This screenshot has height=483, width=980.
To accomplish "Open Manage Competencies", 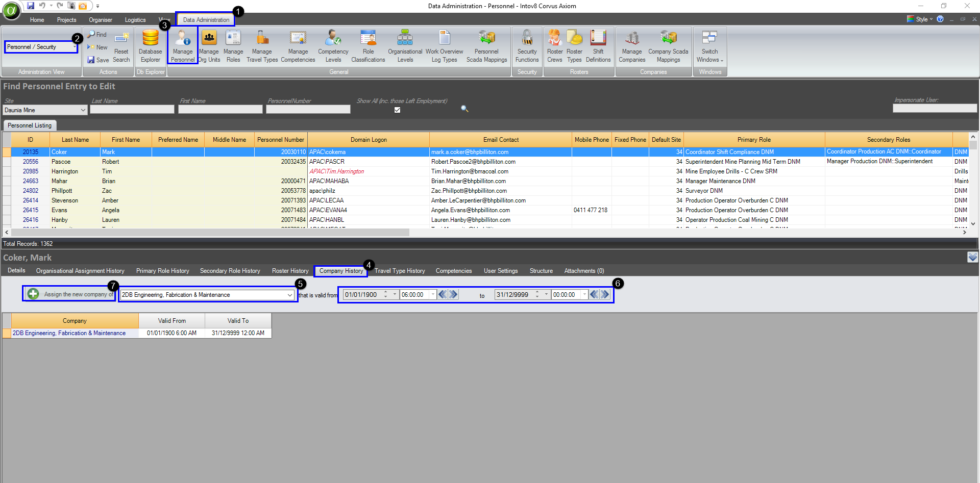I will (x=298, y=46).
